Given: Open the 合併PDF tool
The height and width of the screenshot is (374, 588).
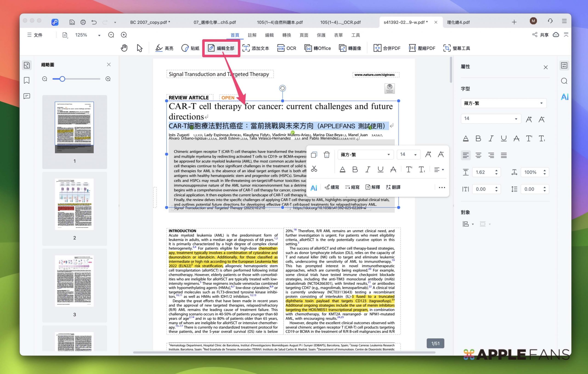Looking at the screenshot, I should pos(387,48).
